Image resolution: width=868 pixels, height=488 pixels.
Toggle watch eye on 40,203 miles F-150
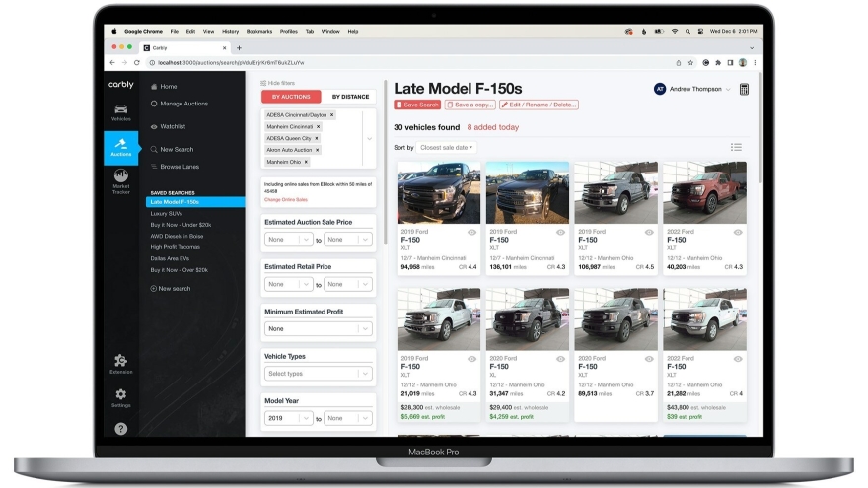coord(737,232)
